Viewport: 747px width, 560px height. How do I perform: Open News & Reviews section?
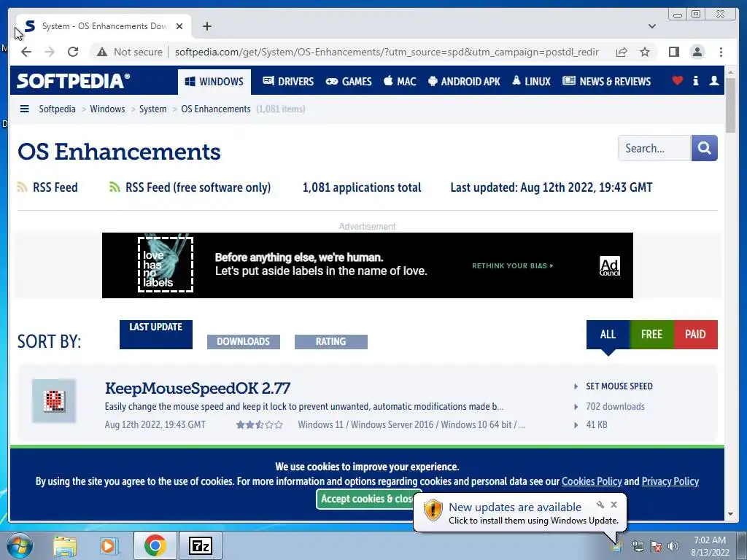(606, 82)
